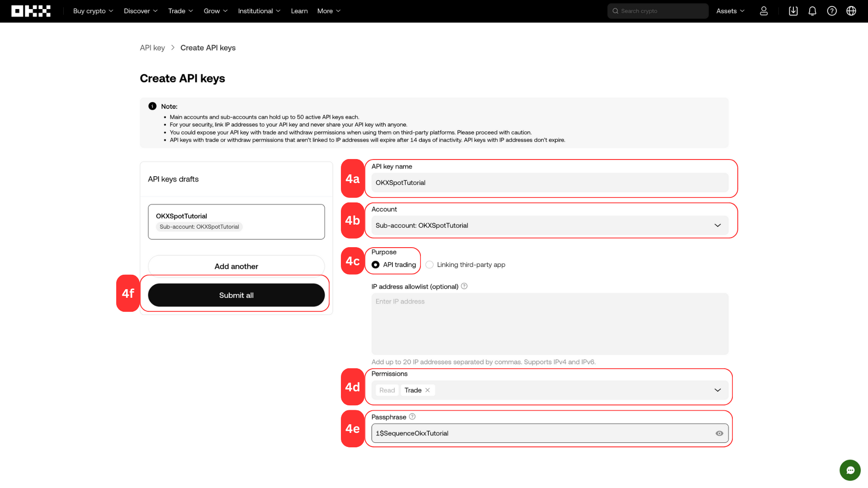Screen dimensions: 868x488
Task: Open the language globe icon
Action: point(851,11)
